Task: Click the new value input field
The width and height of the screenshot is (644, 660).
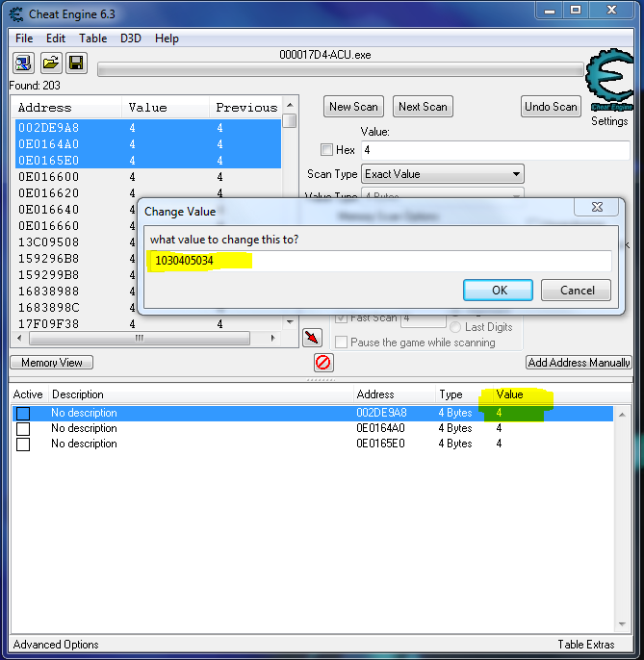Action: [x=379, y=261]
